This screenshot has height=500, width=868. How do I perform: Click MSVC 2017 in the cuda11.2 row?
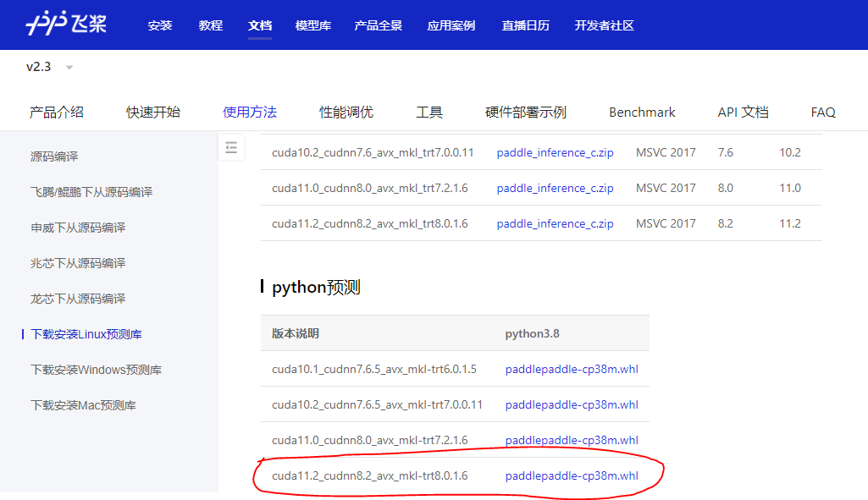pyautogui.click(x=666, y=223)
